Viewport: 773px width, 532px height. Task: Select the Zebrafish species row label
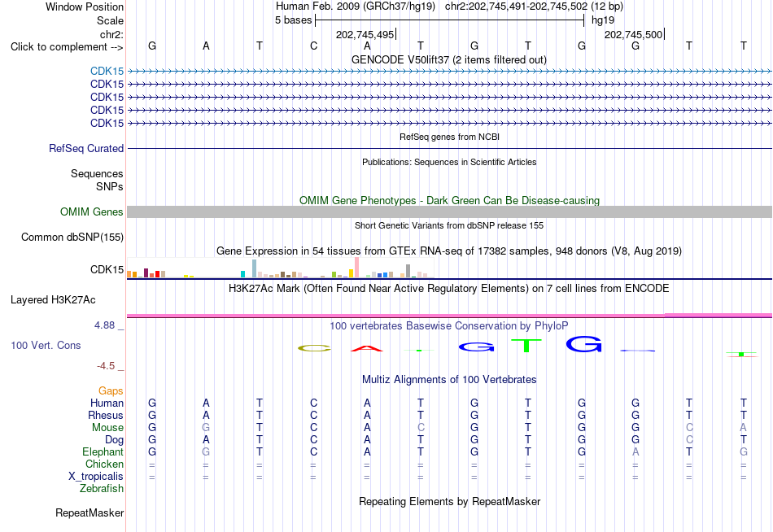(x=102, y=489)
